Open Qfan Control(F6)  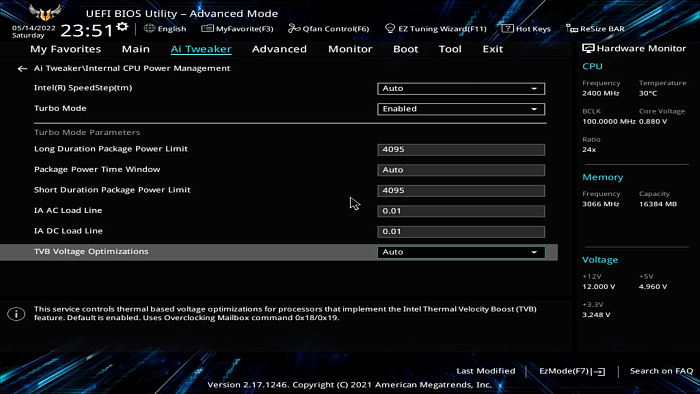329,29
